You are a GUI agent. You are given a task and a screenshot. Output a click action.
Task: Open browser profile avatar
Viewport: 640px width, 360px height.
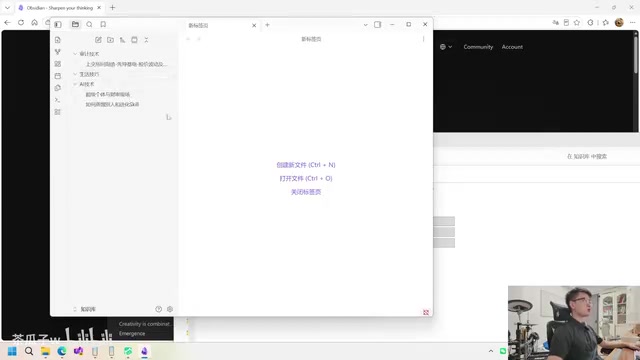click(619, 22)
